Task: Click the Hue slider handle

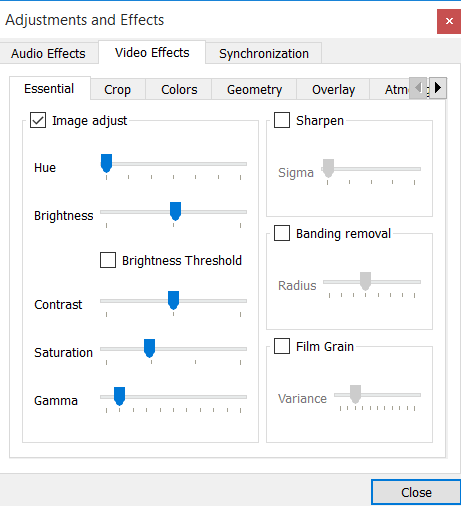Action: pyautogui.click(x=106, y=163)
